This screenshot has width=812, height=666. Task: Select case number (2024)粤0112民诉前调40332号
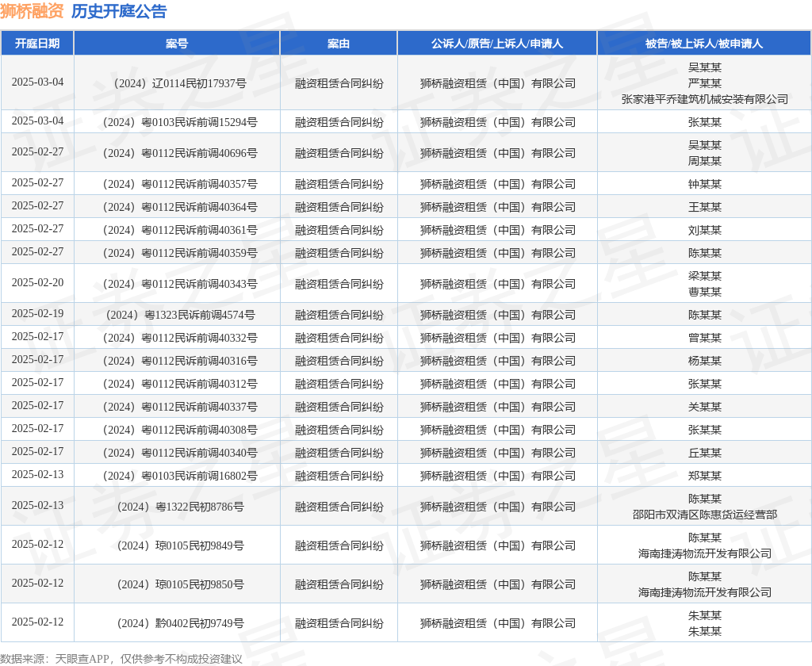point(180,338)
